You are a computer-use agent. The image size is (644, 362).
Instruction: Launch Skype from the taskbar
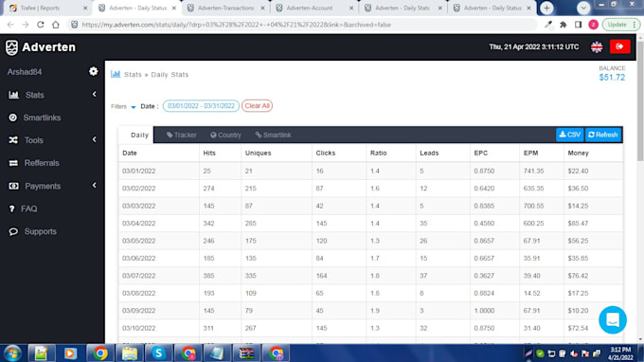(x=158, y=353)
